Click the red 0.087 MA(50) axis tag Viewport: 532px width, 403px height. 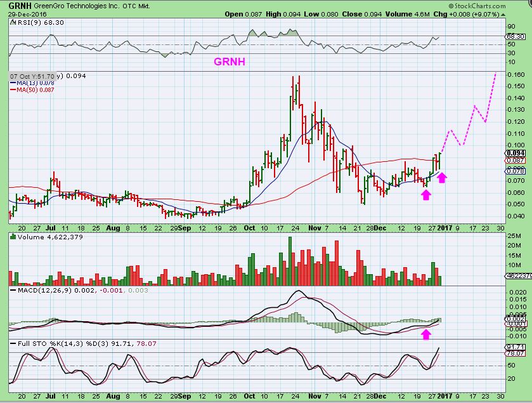click(x=515, y=161)
